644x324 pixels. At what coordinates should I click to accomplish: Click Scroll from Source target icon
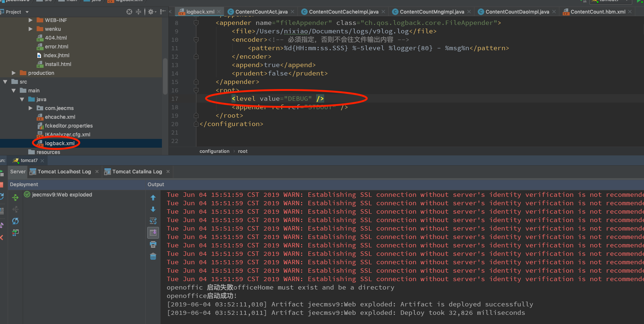click(129, 12)
